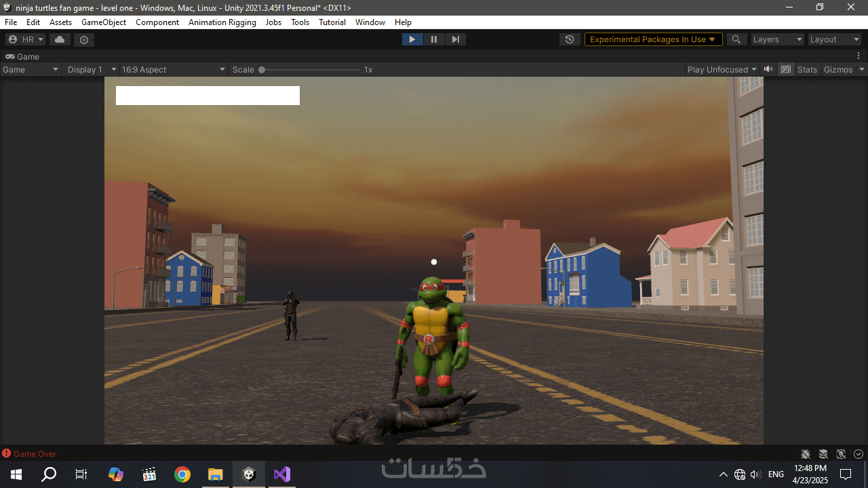
Task: Click the white crosshair dot in Game view
Action: pos(434,262)
